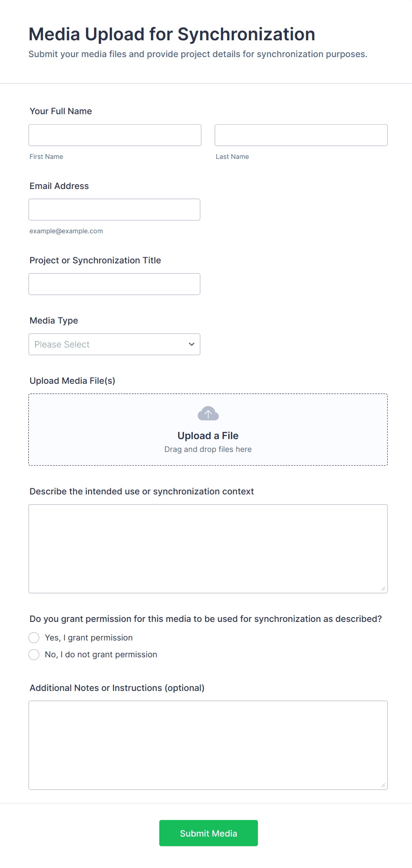Click the Project or Synchronization Title field
The width and height of the screenshot is (412, 868).
[x=114, y=284]
